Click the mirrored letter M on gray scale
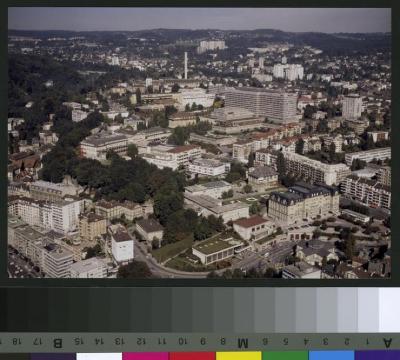This screenshot has height=360, width=400. [242, 343]
